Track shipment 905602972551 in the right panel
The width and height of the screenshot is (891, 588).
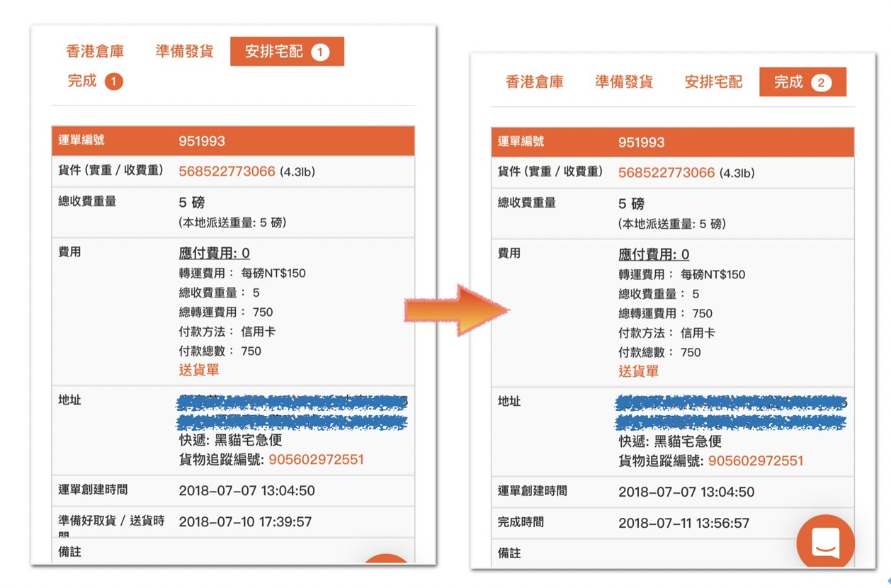756,461
